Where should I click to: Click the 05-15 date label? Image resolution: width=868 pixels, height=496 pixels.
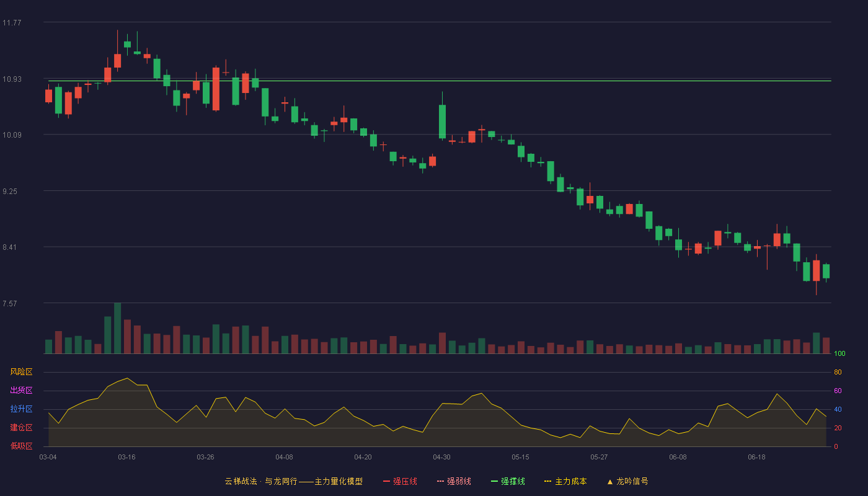click(520, 457)
